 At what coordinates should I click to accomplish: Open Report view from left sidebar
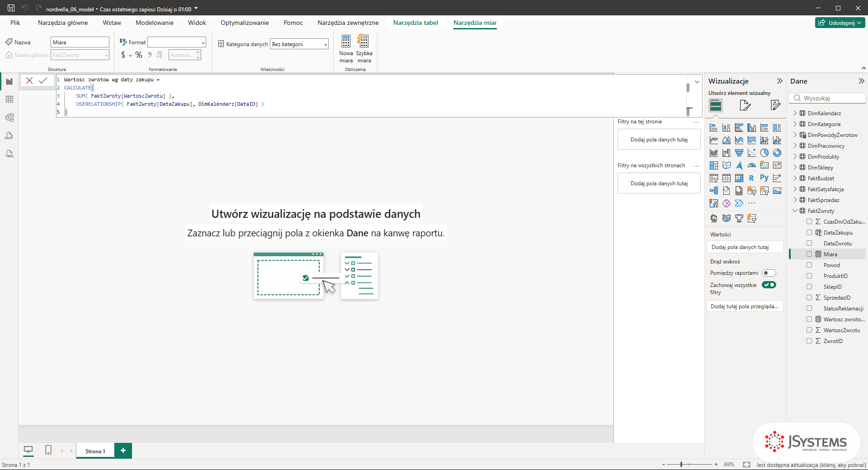click(x=9, y=81)
